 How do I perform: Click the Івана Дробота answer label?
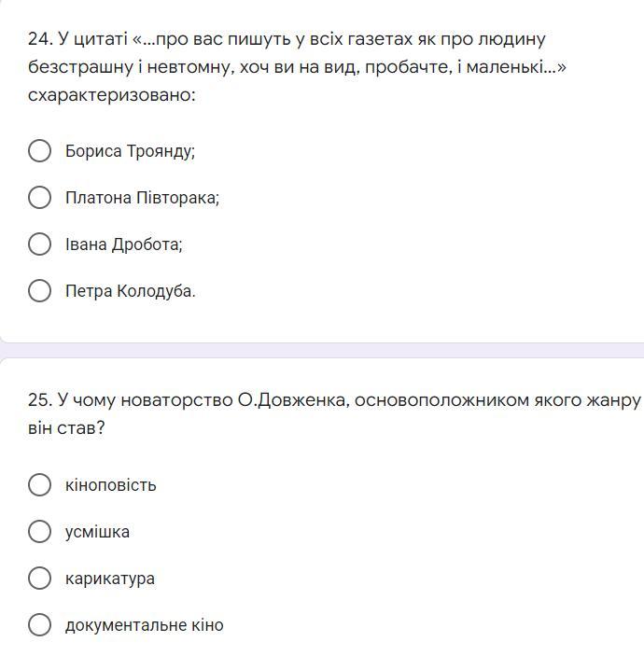pyautogui.click(x=123, y=244)
